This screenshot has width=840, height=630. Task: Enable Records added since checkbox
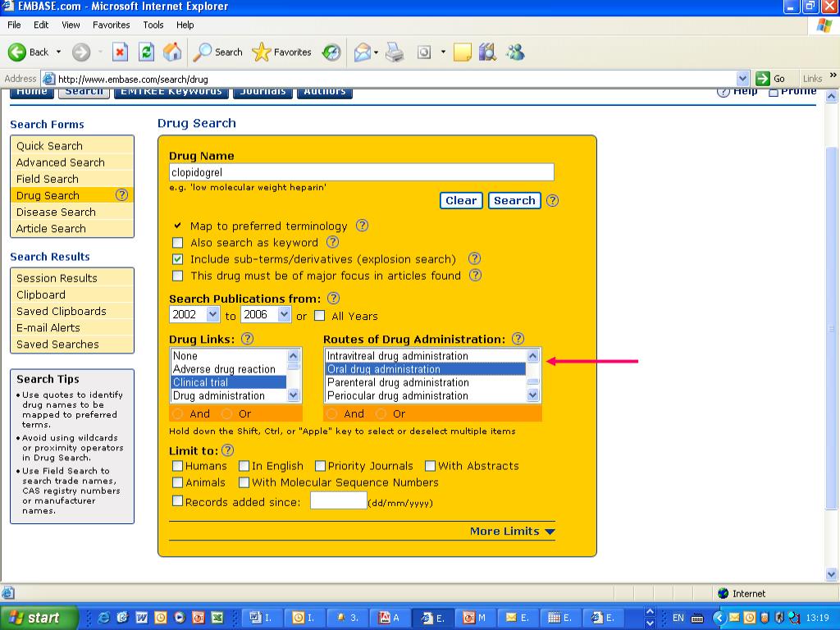point(177,501)
